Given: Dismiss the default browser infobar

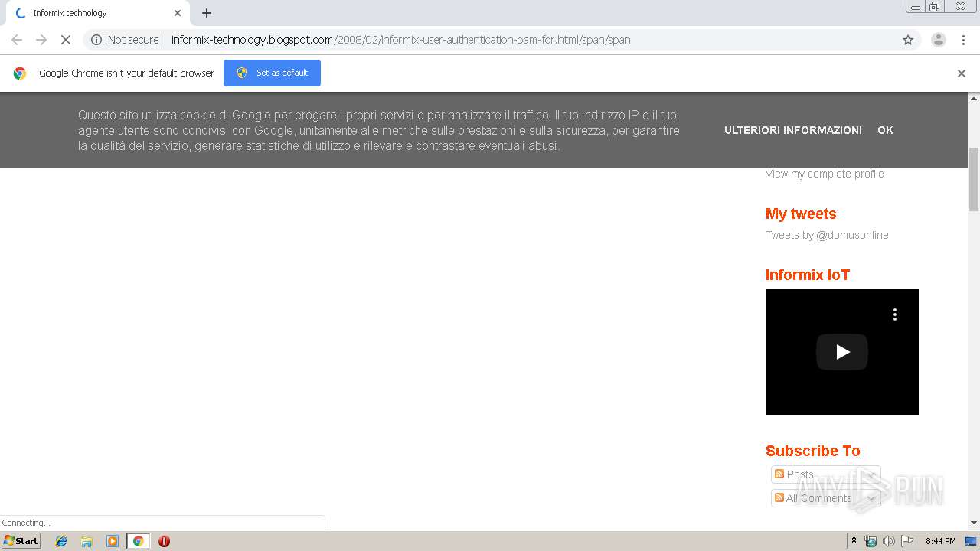Looking at the screenshot, I should click(962, 73).
